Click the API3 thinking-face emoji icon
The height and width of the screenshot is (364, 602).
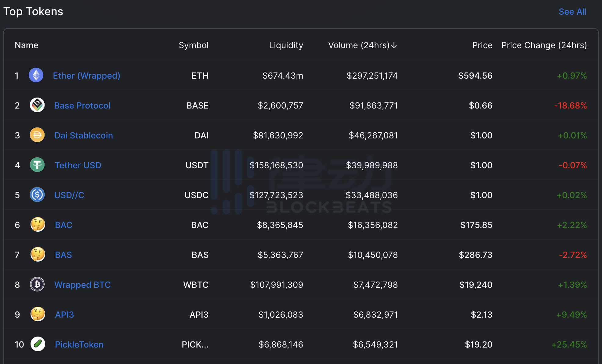pos(38,314)
